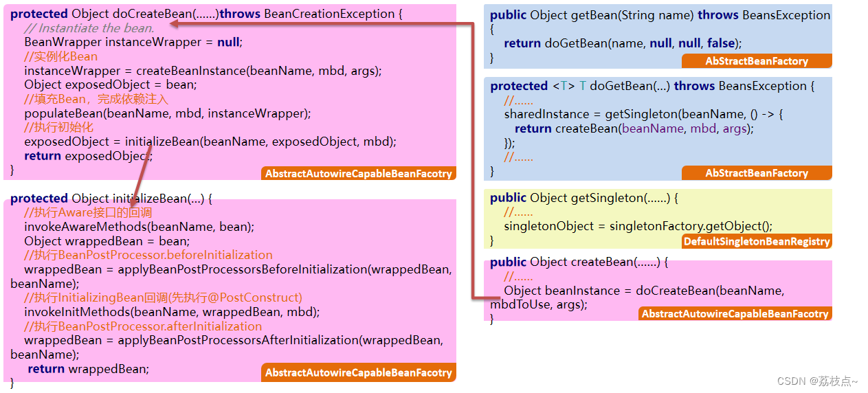Click 'return createBean(beanName, mbd, args);' line
Image resolution: width=868 pixels, height=393 pixels.
634,128
